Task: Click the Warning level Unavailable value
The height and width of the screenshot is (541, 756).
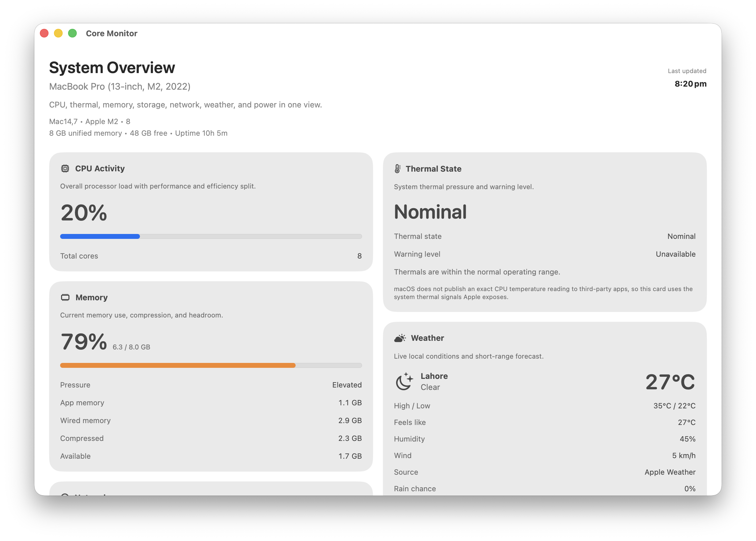Action: pos(675,254)
